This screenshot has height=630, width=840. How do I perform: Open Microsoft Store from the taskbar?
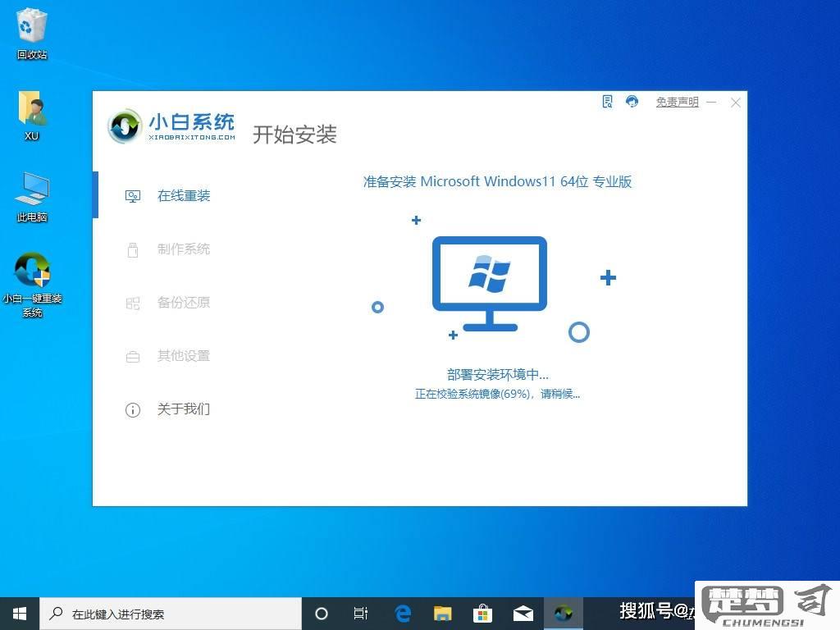[x=482, y=614]
